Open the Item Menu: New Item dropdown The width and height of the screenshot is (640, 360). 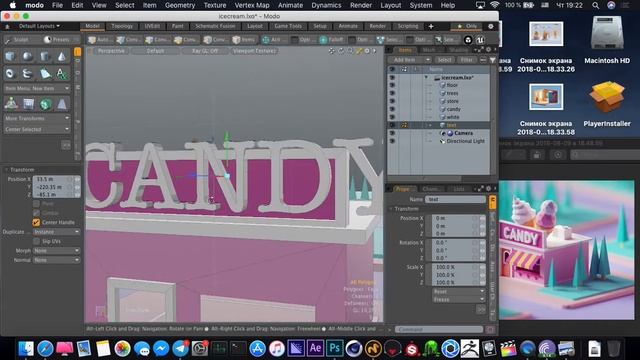coord(37,89)
